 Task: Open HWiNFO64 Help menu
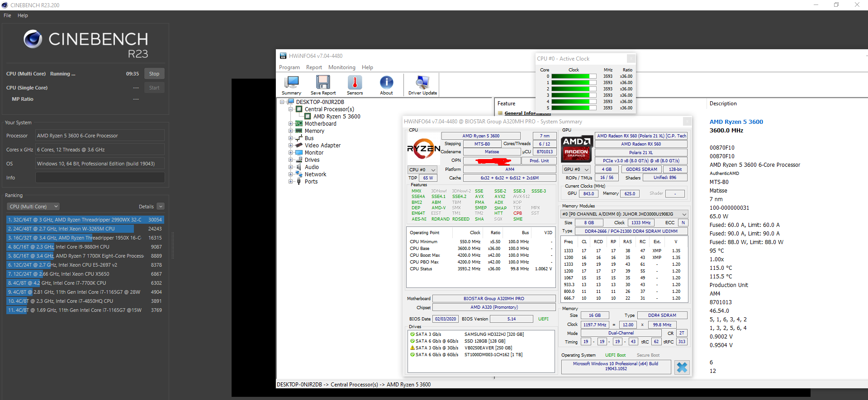367,67
